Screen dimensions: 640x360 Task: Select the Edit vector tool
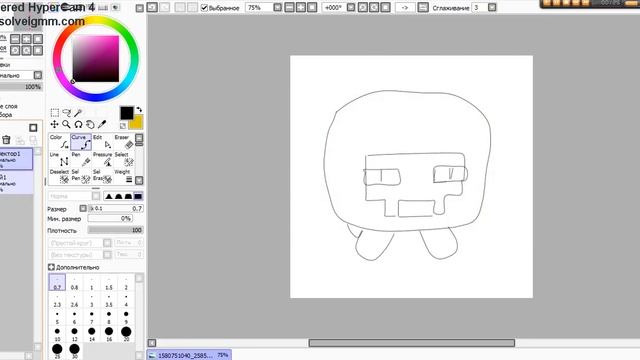click(102, 142)
